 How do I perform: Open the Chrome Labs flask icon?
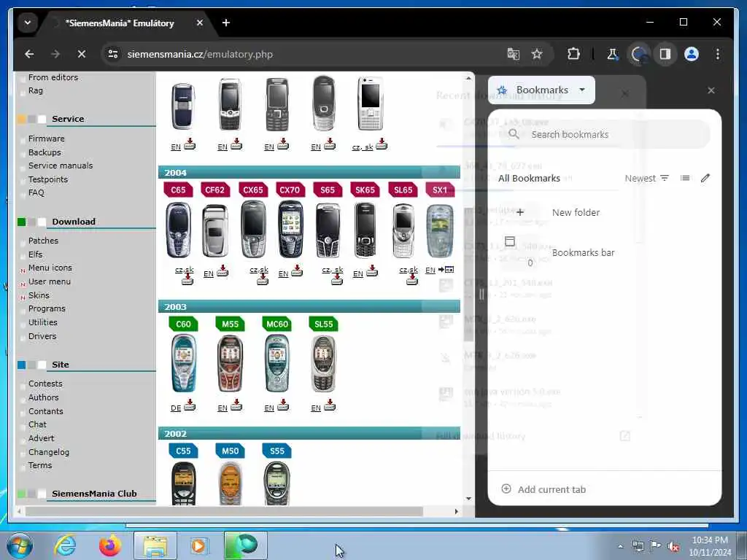(x=612, y=54)
